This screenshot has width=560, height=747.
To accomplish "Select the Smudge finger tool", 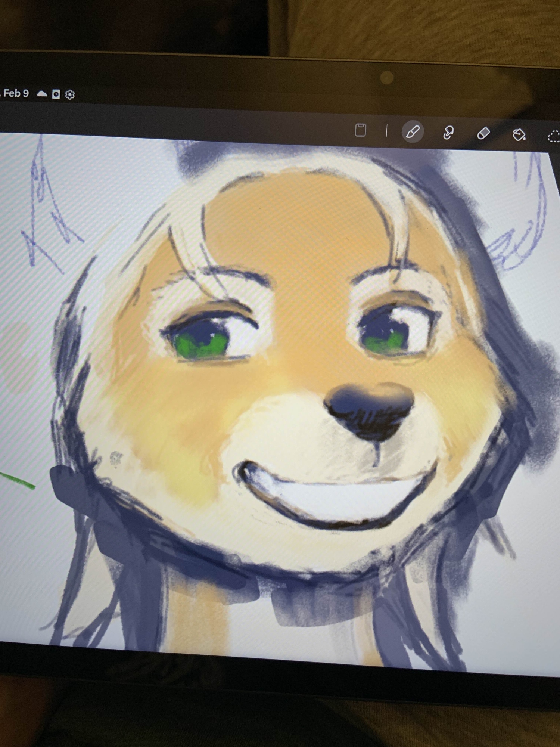I will point(448,133).
